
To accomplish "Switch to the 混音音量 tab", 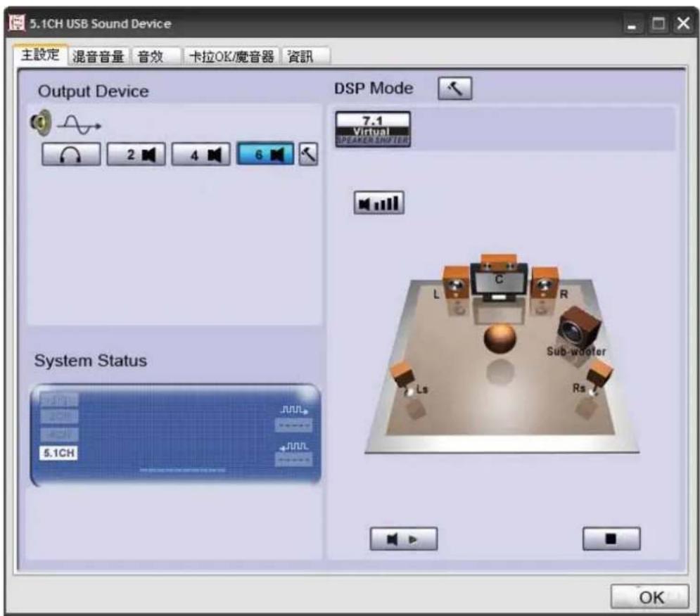I will click(x=98, y=57).
